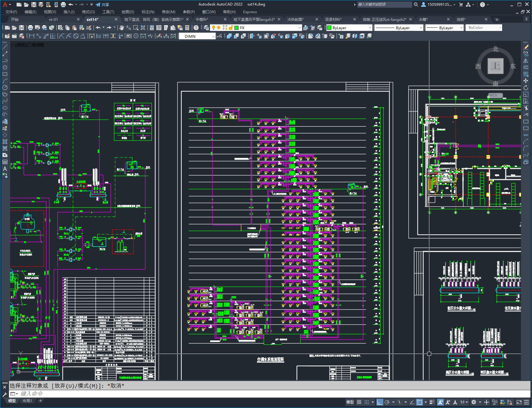Click the Multiline Text 'A' tool
Viewport: 532px width, 408px height.
tap(5, 169)
